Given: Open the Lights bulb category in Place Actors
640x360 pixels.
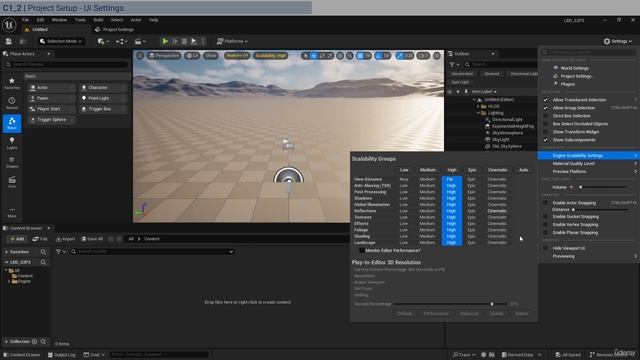Looking at the screenshot, I should [12, 143].
